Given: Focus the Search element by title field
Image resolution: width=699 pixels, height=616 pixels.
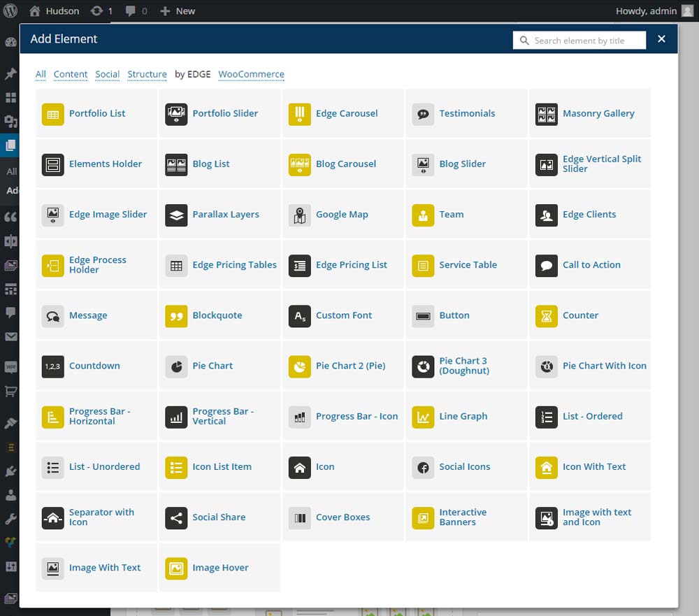Looking at the screenshot, I should (579, 41).
